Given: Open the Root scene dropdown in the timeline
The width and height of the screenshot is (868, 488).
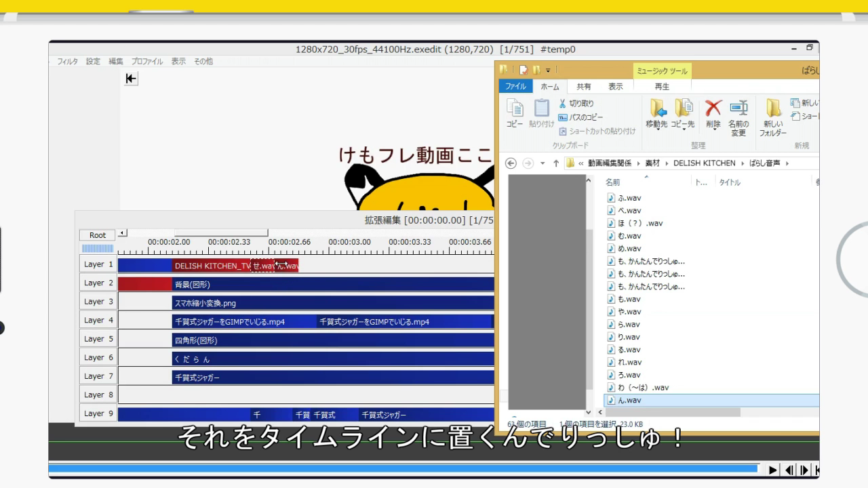Looking at the screenshot, I should pyautogui.click(x=97, y=235).
